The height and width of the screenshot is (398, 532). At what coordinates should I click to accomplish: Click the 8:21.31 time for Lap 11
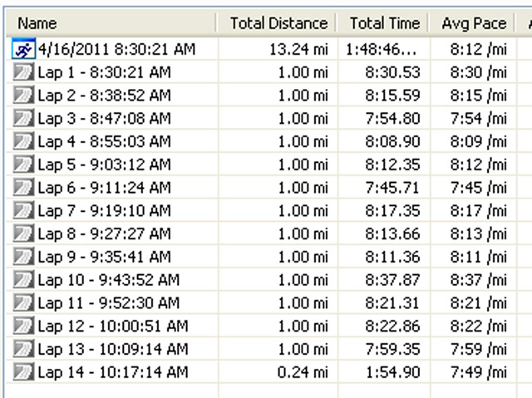click(392, 303)
